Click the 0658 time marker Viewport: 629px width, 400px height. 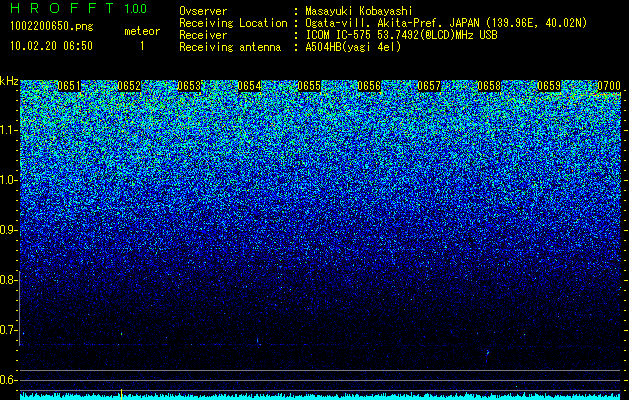tap(489, 86)
